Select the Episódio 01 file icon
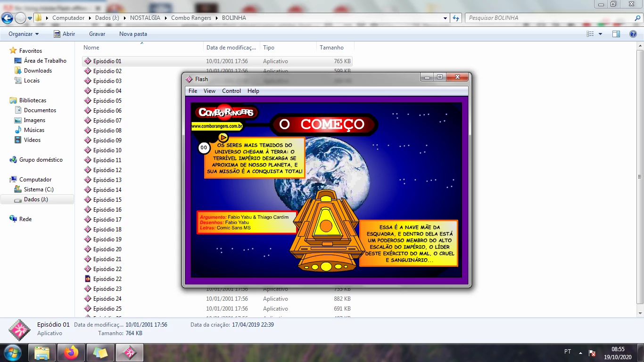This screenshot has width=644, height=362. coord(88,61)
